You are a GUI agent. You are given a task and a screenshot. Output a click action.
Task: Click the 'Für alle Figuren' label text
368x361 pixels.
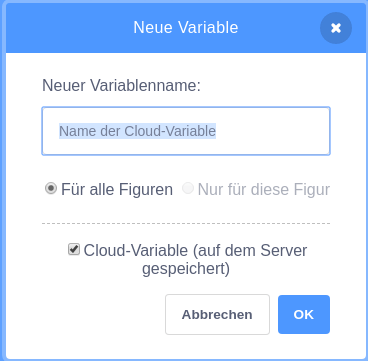[x=117, y=190]
